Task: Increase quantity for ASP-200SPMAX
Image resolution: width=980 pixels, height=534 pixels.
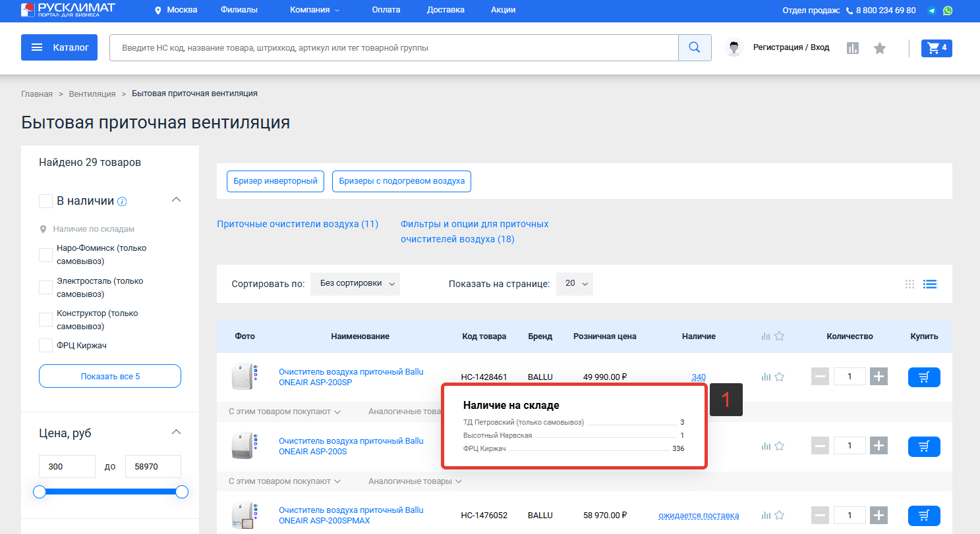Action: point(879,515)
